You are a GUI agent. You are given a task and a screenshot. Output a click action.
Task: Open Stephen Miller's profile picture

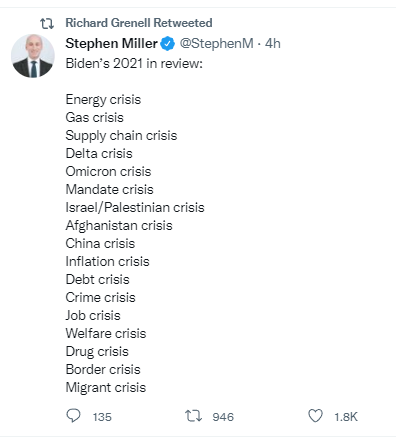pos(33,56)
